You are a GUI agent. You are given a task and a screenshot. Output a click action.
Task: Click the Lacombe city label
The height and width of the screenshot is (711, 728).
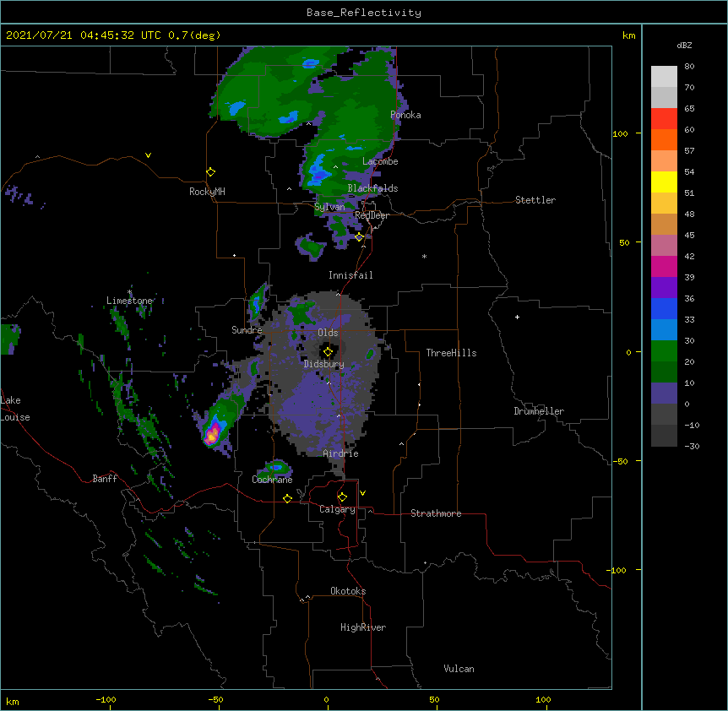[x=380, y=161]
